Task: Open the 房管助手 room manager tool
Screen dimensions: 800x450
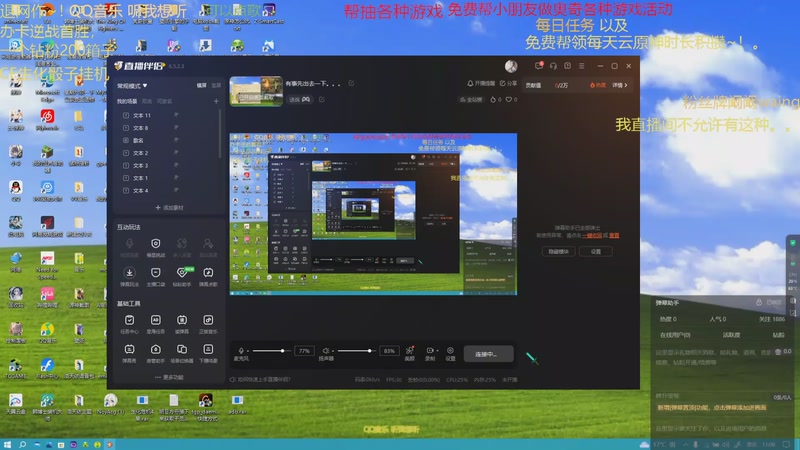Action: point(156,353)
